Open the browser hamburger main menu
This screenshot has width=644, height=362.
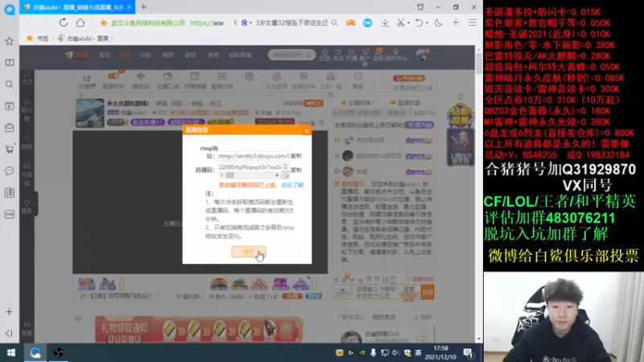tap(473, 23)
